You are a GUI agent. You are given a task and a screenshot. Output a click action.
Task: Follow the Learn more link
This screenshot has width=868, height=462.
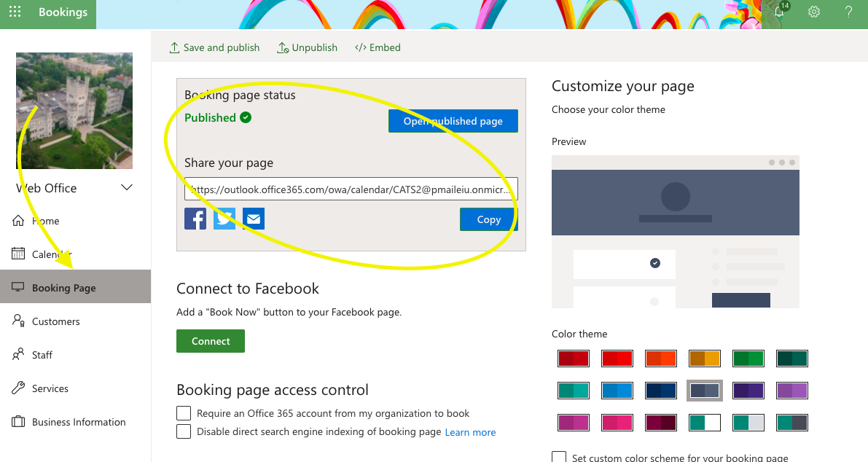coord(470,432)
